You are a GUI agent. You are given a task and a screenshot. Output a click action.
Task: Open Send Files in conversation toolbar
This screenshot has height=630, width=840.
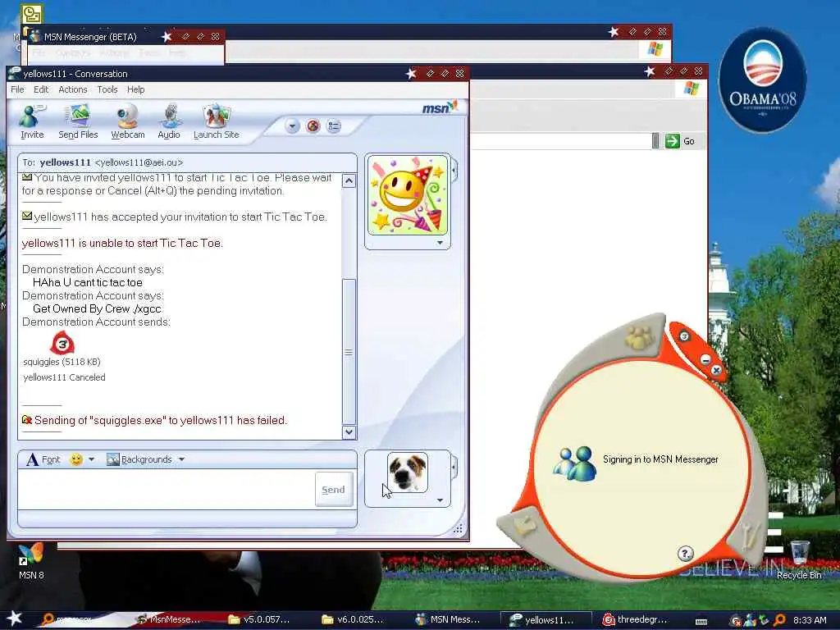pos(78,121)
